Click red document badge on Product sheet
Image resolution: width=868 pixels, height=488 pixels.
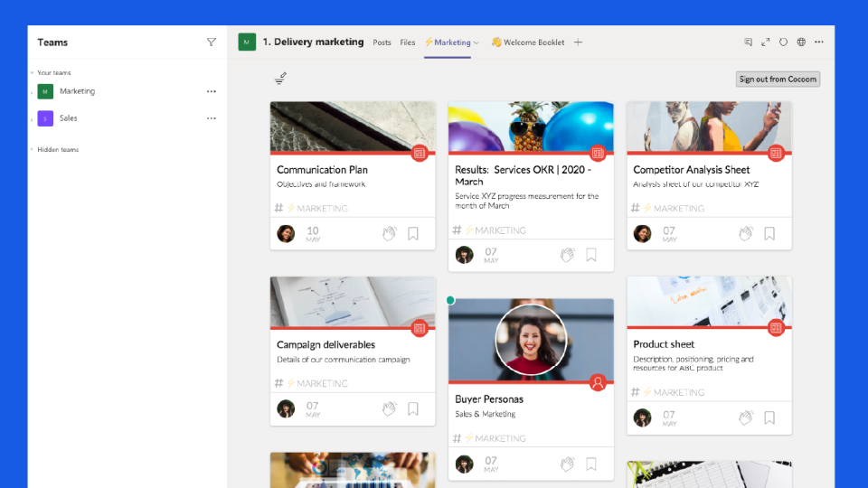[776, 328]
